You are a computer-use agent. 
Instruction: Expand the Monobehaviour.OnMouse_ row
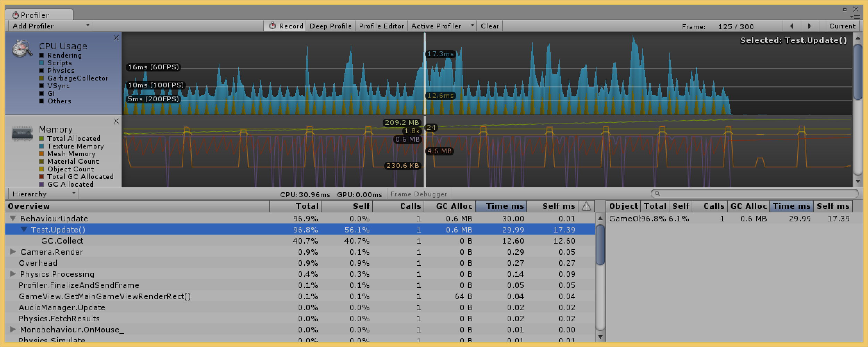[13, 330]
